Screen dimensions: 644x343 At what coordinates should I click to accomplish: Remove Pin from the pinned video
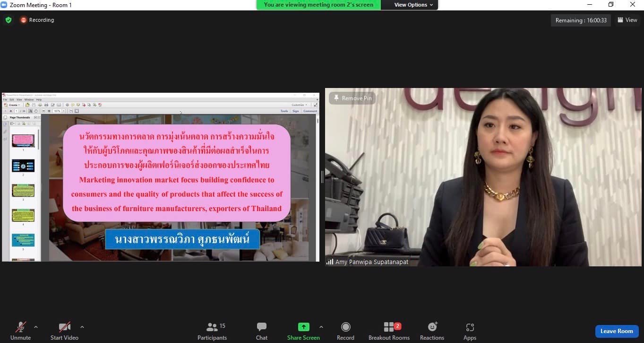tap(352, 98)
